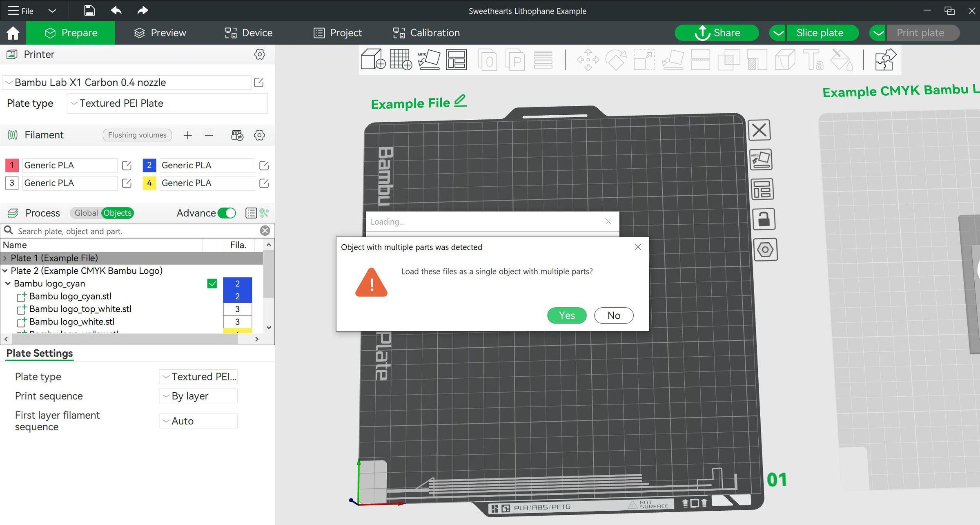
Task: Edit filament 1 Generic PLA preset
Action: 127,165
